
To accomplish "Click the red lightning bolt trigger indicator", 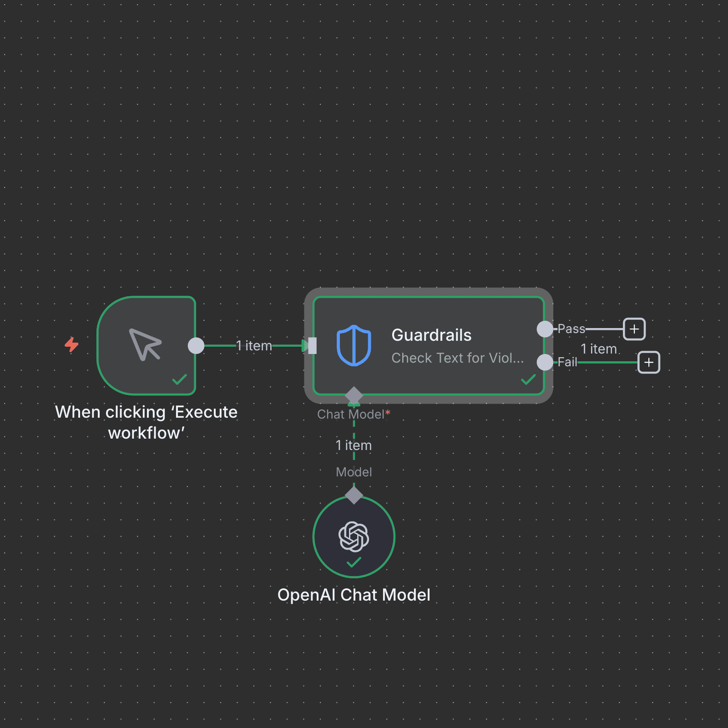I will tap(72, 345).
